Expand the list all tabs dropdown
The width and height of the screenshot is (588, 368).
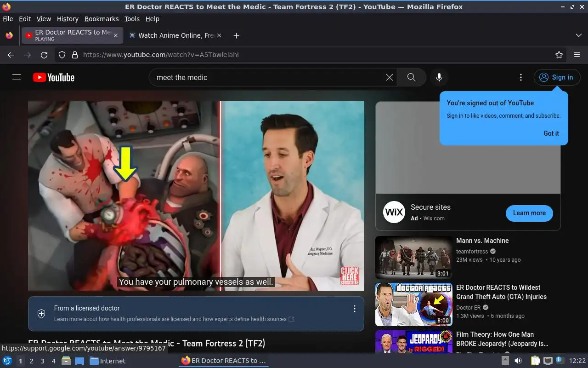[579, 35]
